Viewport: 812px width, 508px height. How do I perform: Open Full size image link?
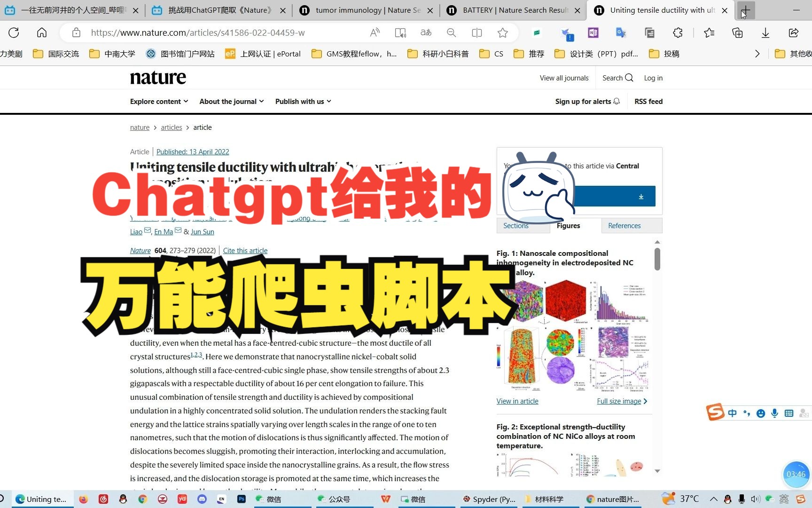622,401
